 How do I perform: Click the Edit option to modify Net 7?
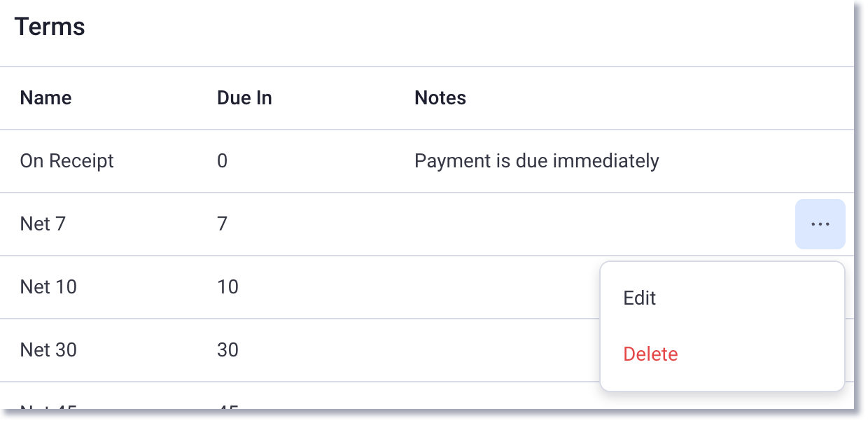pos(640,298)
